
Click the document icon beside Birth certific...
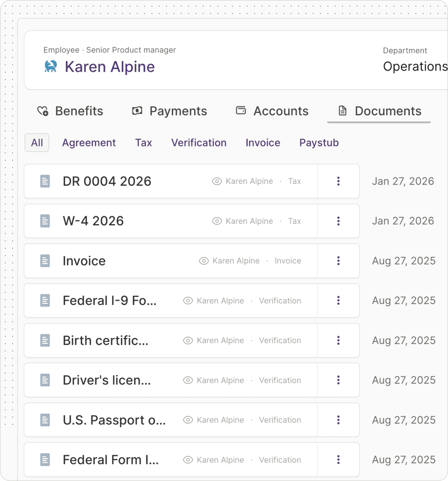45,340
